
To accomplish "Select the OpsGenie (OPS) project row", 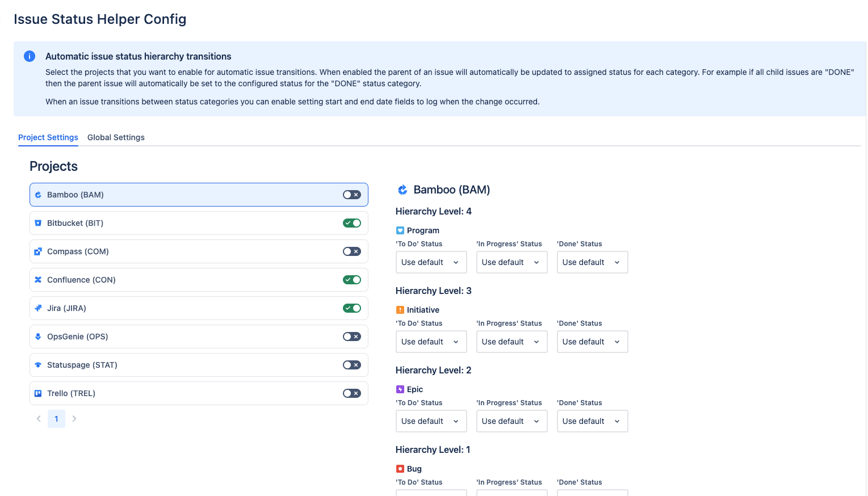I will pos(199,337).
